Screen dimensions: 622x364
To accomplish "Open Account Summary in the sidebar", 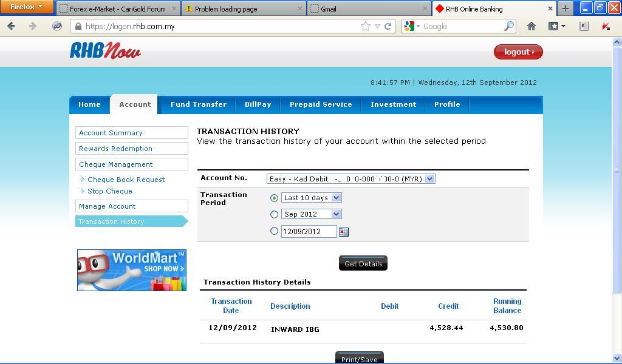I will (132, 133).
